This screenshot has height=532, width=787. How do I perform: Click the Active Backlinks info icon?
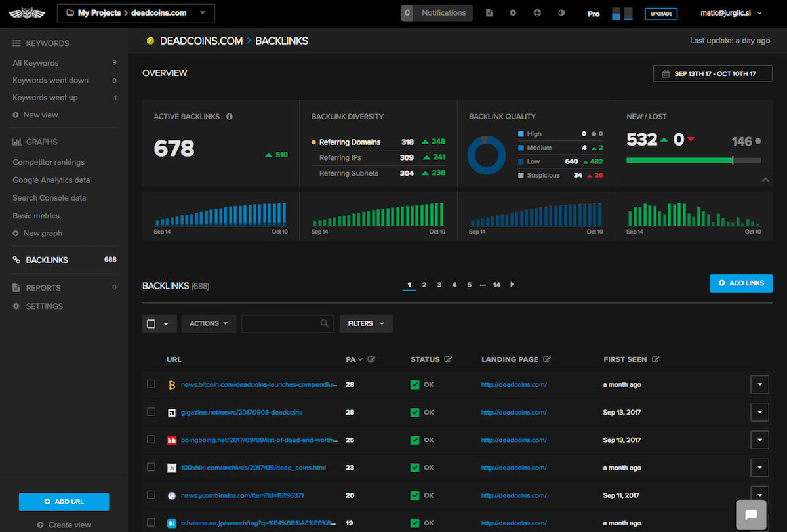(230, 117)
